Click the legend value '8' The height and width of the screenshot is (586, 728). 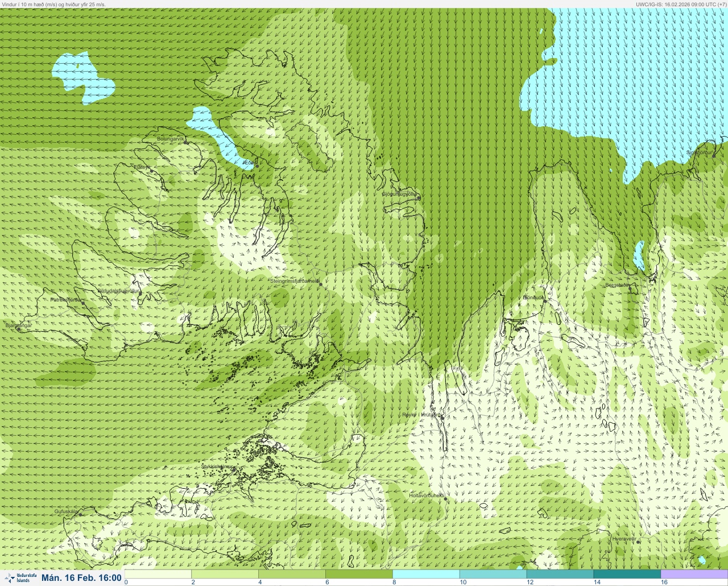[x=394, y=582]
